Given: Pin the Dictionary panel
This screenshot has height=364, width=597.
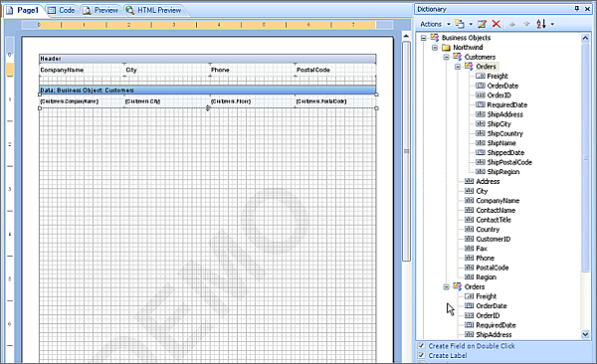Looking at the screenshot, I should 577,8.
